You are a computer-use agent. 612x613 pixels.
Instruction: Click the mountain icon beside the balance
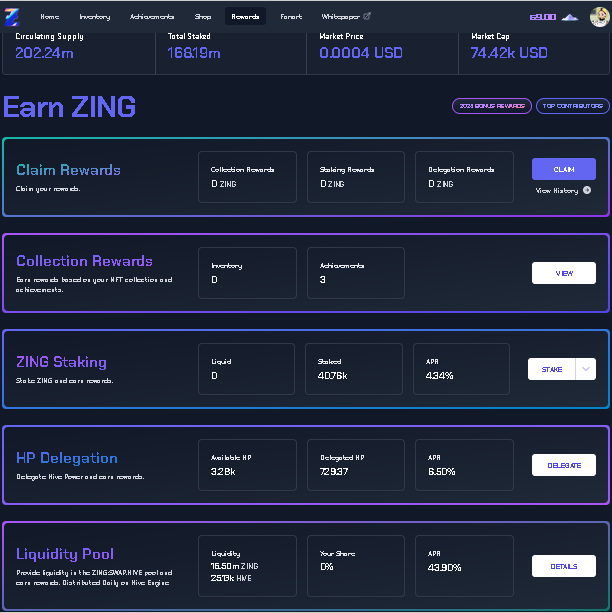[570, 17]
